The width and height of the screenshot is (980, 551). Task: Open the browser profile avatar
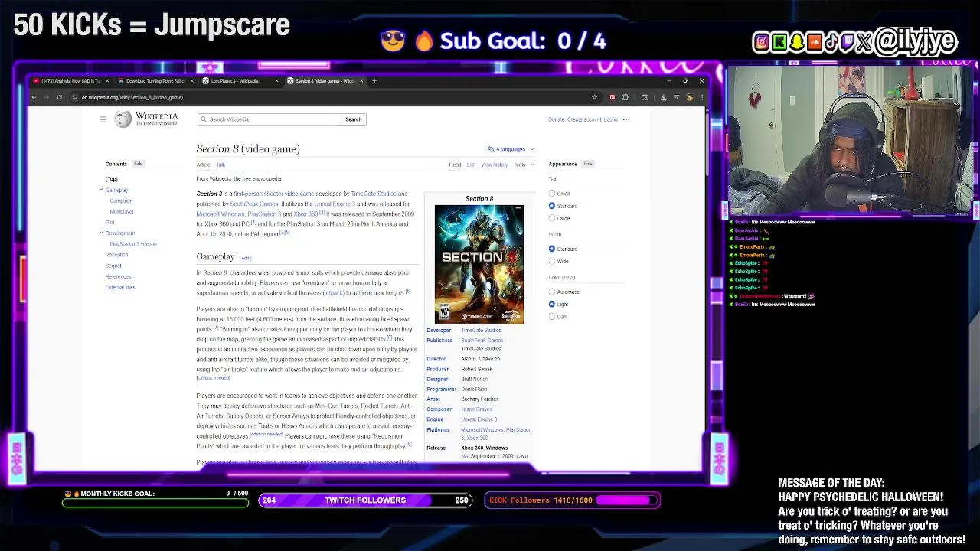689,97
